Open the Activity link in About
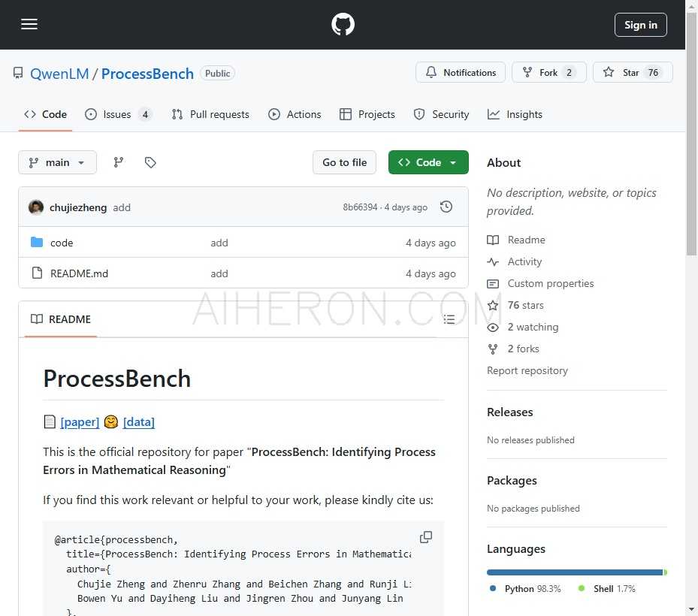Viewport: 698px width, 616px height. pos(525,261)
